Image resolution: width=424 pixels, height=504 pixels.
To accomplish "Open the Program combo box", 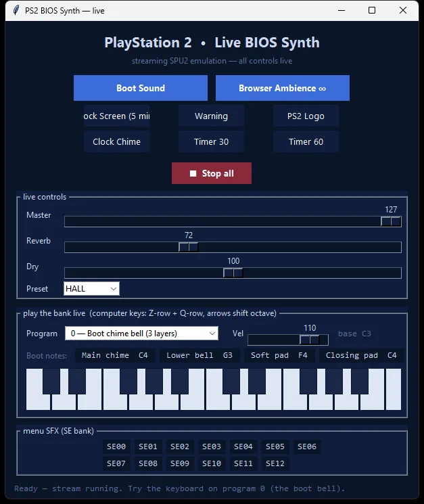I will coord(141,334).
